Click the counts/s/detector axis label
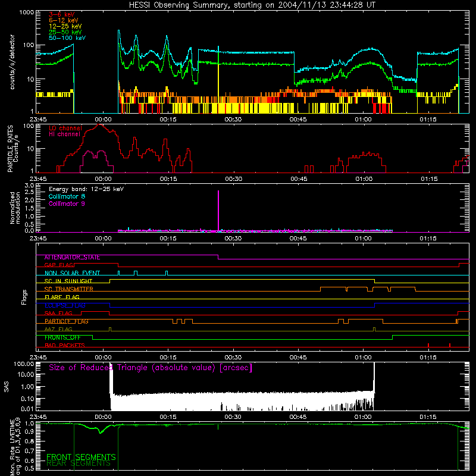The image size is (476, 476). click(12, 62)
